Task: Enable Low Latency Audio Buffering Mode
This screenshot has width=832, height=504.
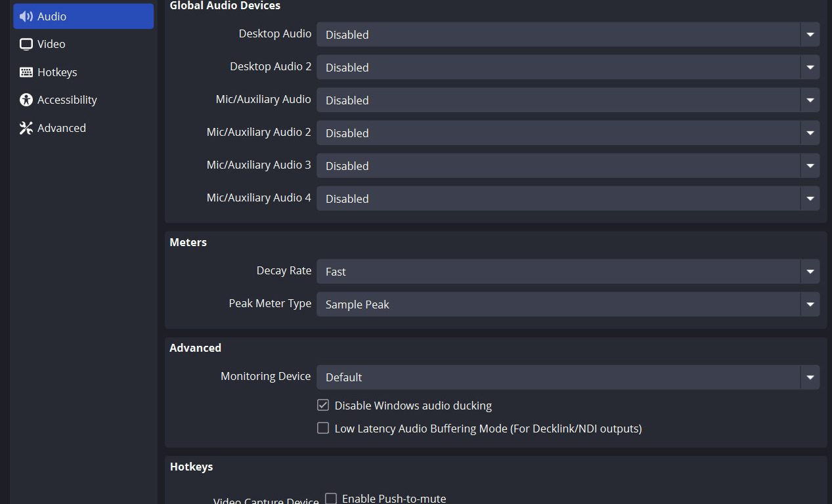Action: [323, 429]
